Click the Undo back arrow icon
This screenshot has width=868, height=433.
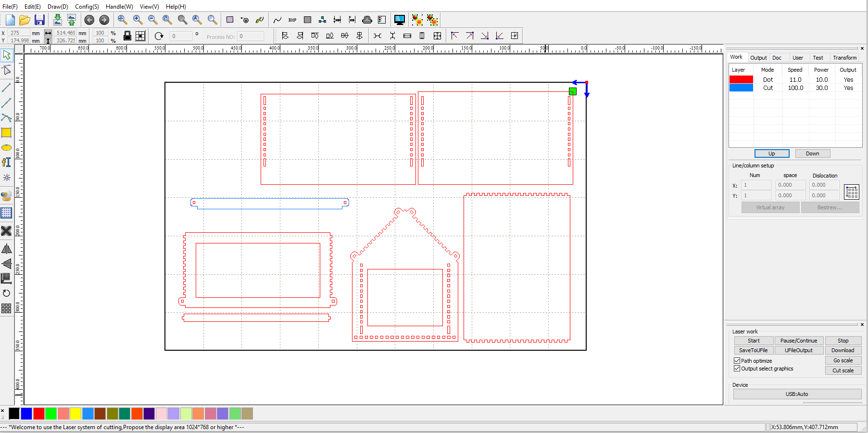click(x=89, y=20)
